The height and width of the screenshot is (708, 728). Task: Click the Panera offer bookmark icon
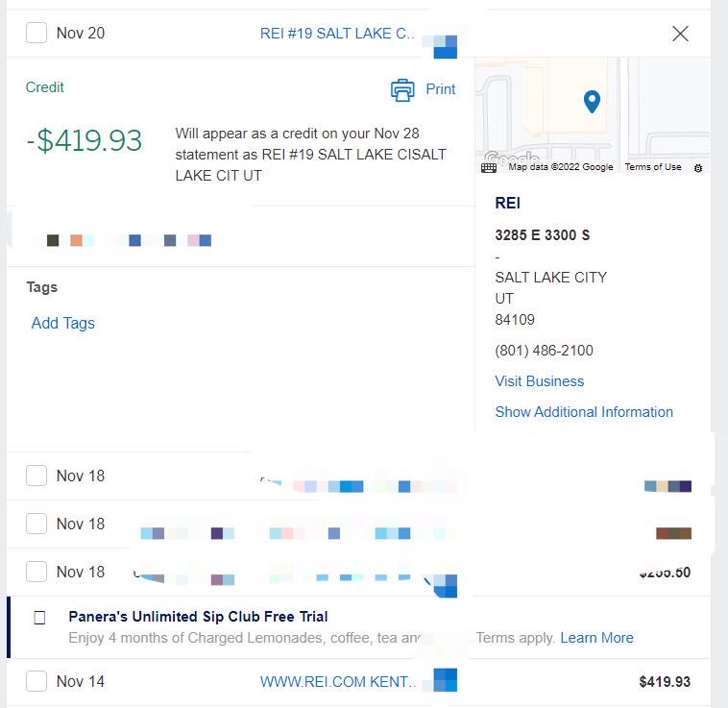pos(39,618)
